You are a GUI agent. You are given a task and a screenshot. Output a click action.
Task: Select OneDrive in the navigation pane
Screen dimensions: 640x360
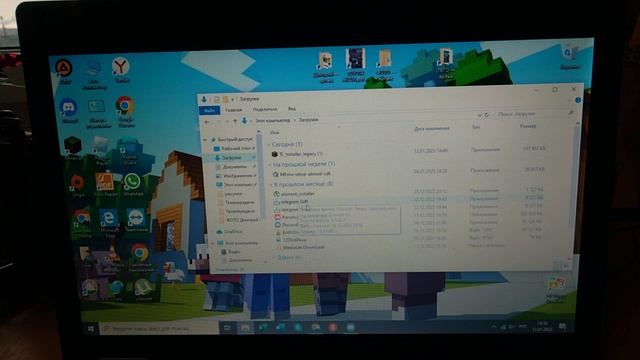pos(230,232)
